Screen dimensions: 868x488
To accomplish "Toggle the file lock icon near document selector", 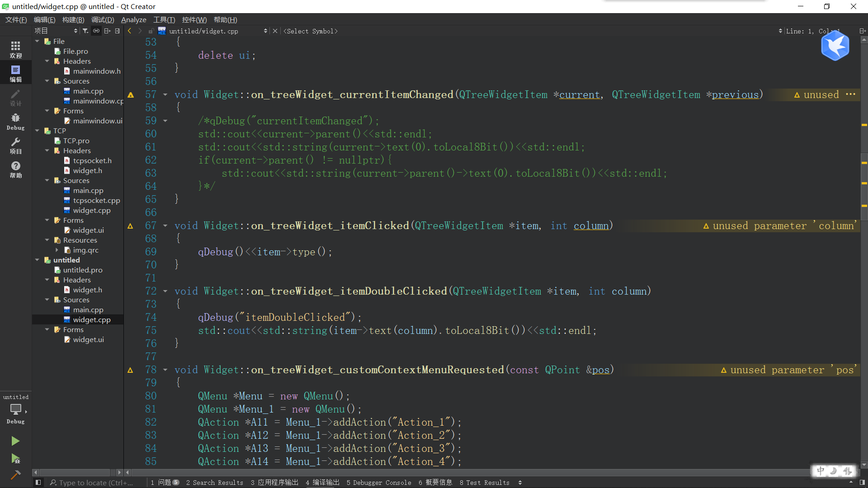I will click(x=151, y=31).
